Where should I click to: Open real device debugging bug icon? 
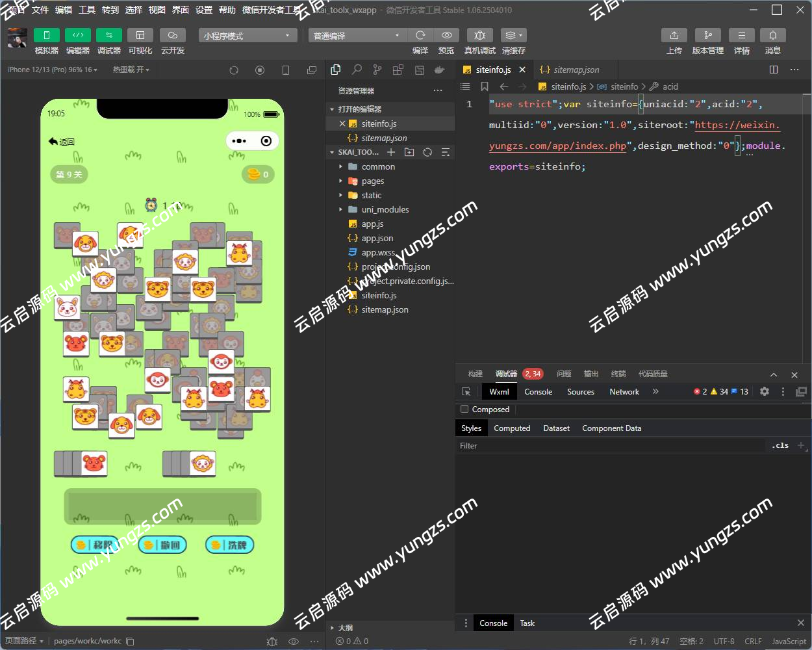pyautogui.click(x=479, y=35)
